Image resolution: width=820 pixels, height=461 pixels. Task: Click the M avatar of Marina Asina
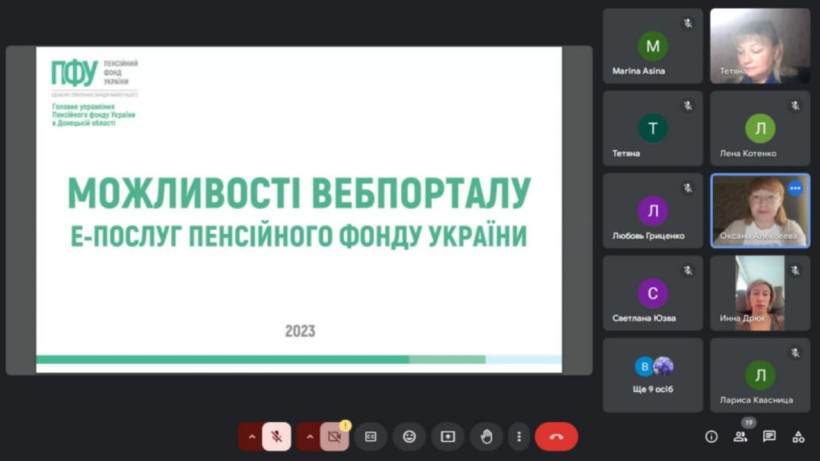tap(653, 46)
